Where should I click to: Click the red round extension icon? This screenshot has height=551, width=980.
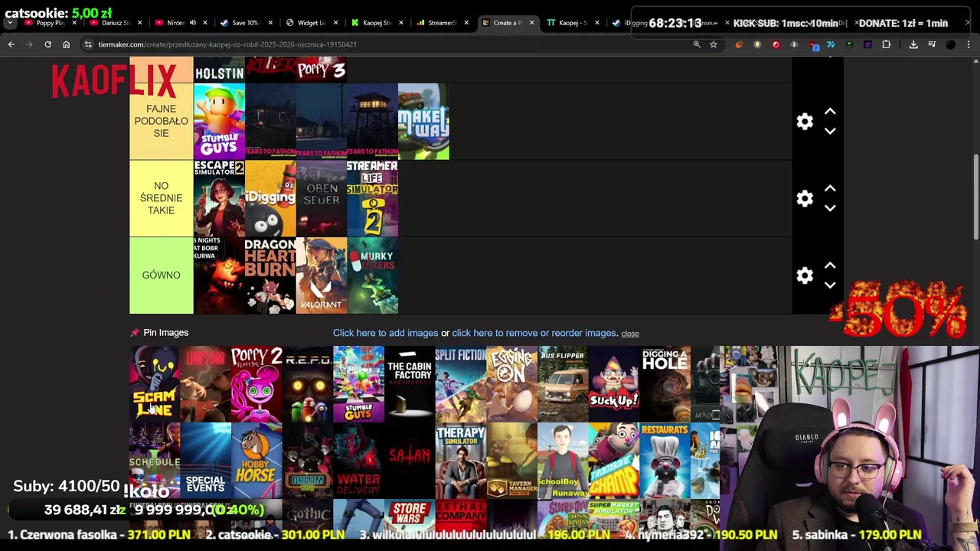point(776,44)
